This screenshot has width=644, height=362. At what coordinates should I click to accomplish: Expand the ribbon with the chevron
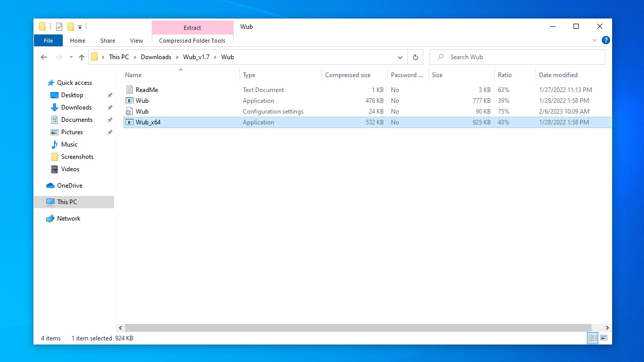click(595, 40)
